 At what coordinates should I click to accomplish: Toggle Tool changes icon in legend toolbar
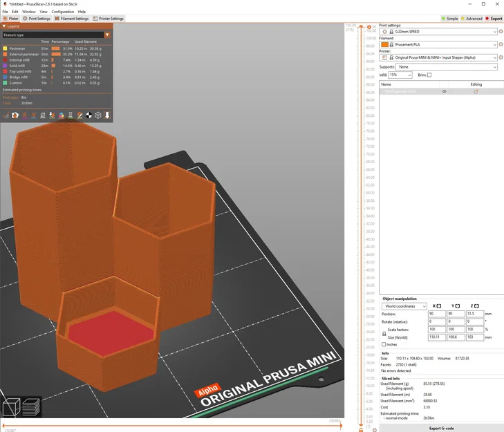(x=52, y=115)
